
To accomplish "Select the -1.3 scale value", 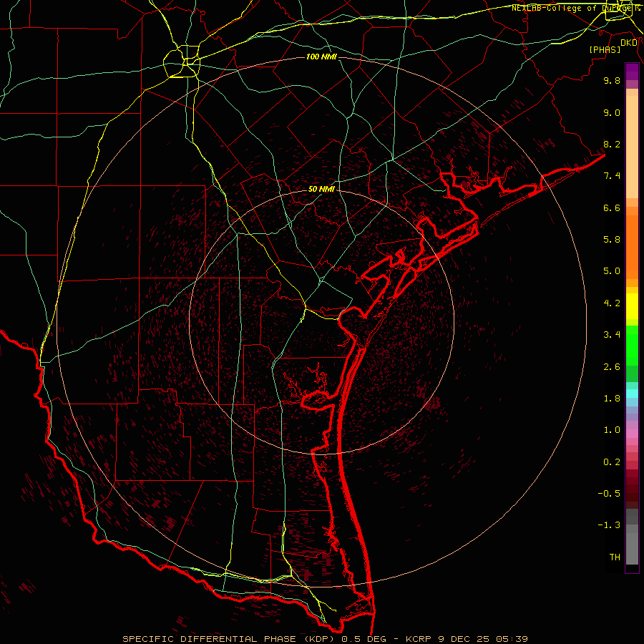I will (609, 525).
